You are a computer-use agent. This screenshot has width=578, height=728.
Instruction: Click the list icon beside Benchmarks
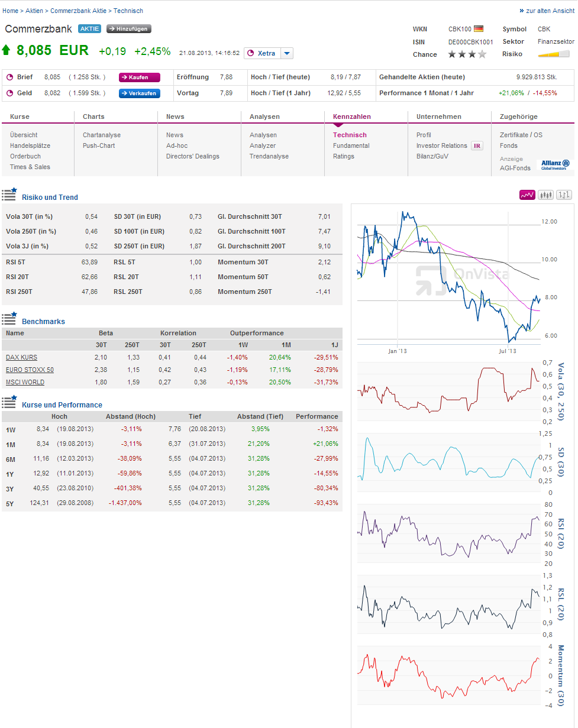(9, 318)
